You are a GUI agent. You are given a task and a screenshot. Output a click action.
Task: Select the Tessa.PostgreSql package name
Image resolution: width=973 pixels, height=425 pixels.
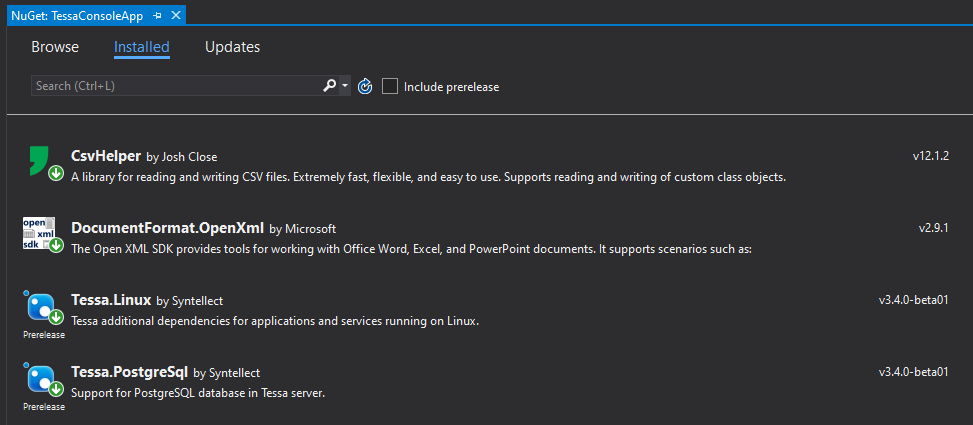129,372
